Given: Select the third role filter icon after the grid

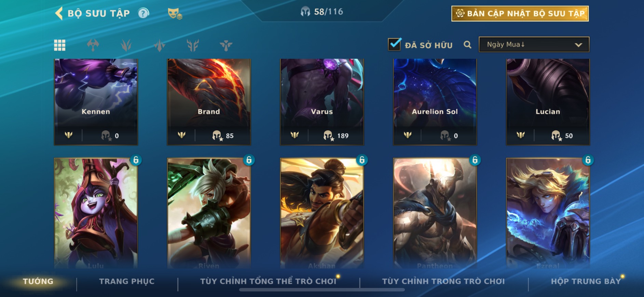Looking at the screenshot, I should coord(160,45).
